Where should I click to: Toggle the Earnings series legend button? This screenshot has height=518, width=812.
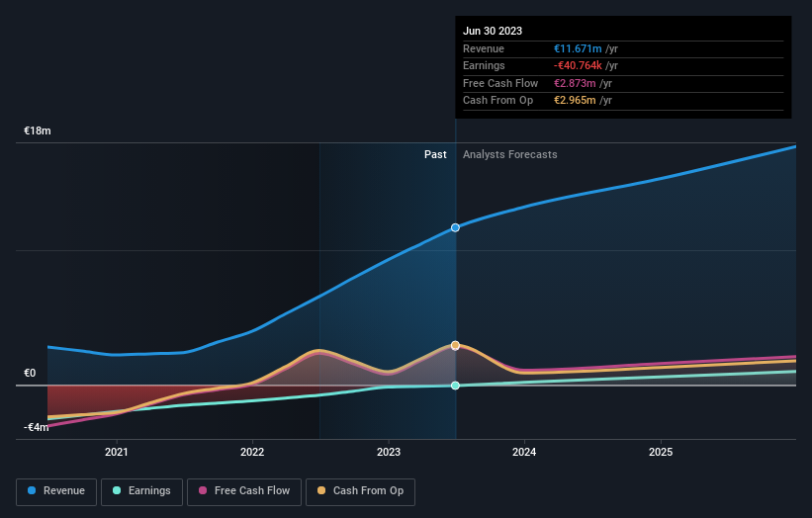(x=141, y=491)
